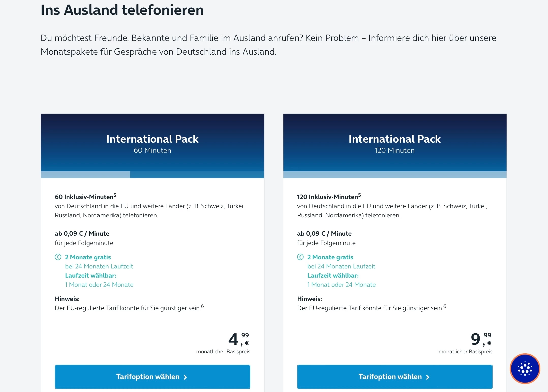The height and width of the screenshot is (392, 548).
Task: Click chevron arrow on 60-minute Tarifoption button
Action: coord(185,377)
